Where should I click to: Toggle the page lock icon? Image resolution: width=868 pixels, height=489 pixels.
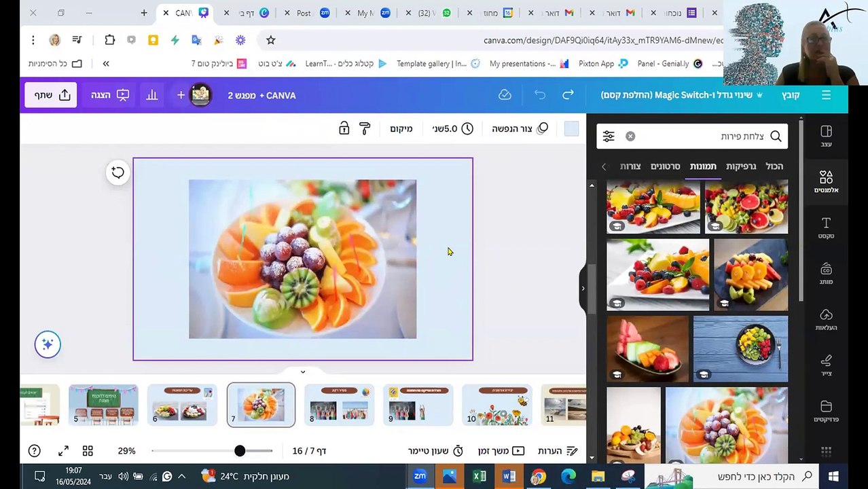coord(344,128)
